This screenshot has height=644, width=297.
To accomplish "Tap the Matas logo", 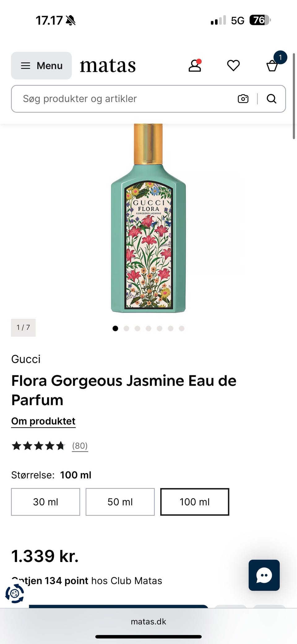I will click(108, 66).
